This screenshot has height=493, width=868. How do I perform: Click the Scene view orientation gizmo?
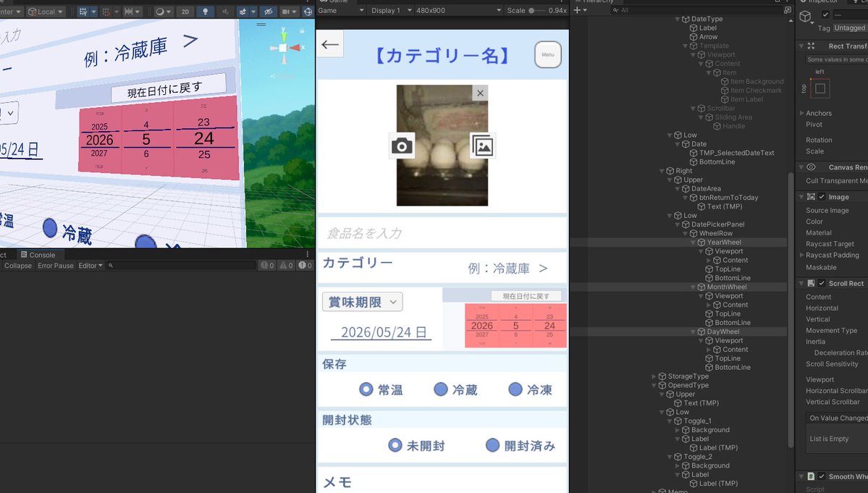(284, 48)
